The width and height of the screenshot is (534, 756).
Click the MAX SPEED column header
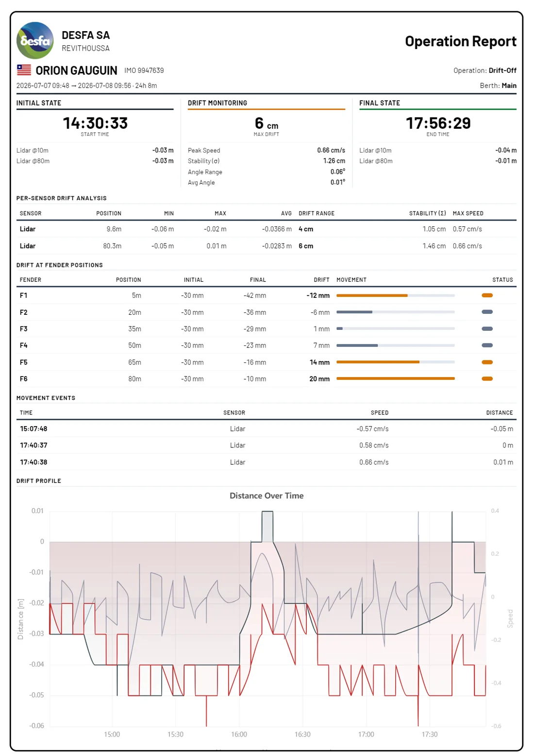point(468,213)
